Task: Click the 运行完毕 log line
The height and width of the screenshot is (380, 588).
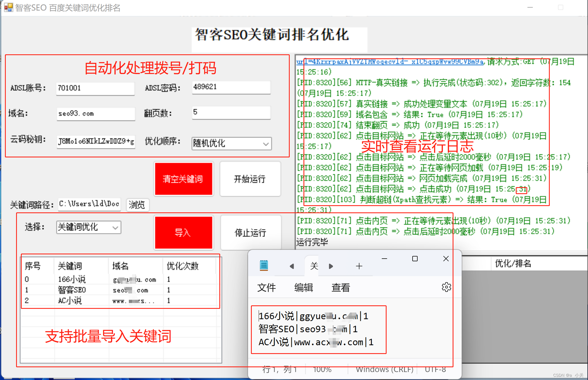Action: coord(312,242)
